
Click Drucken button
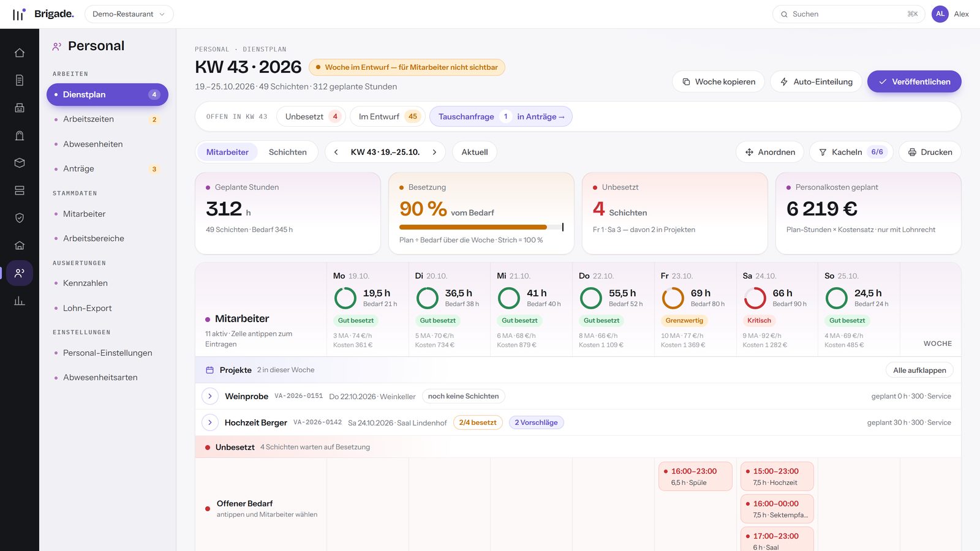[x=930, y=152]
